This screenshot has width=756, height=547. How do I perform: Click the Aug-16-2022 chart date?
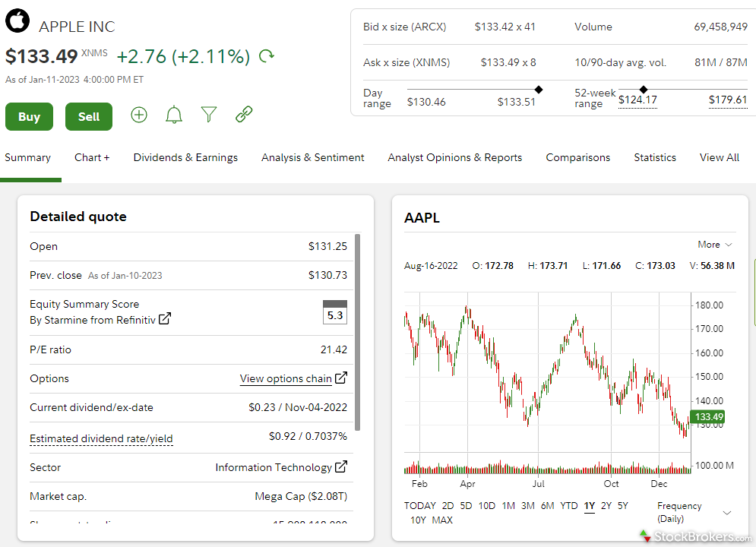(431, 266)
